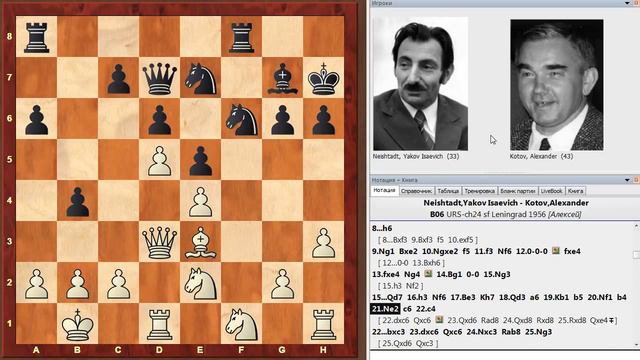Switch to the Нотация tab

[x=384, y=191]
